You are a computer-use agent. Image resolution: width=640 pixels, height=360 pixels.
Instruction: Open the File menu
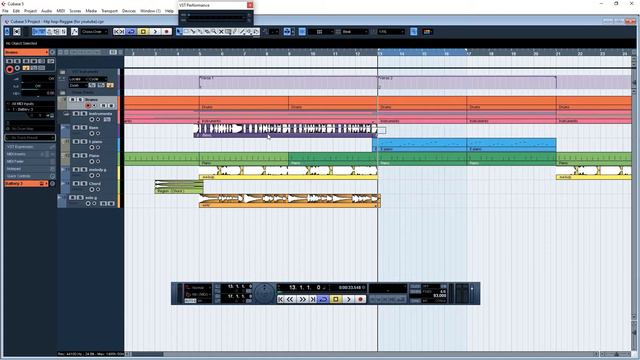(5, 11)
